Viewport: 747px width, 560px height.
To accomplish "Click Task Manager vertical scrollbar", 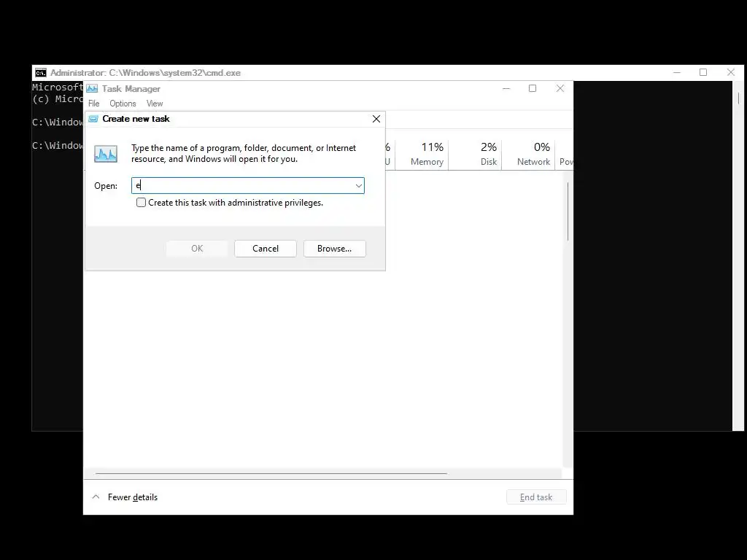I will pos(568,211).
